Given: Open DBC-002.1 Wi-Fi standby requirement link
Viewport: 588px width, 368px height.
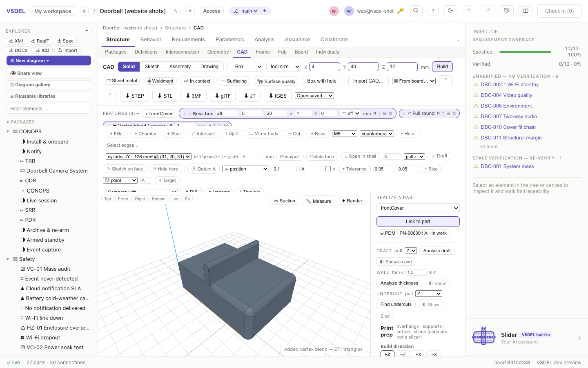Looking at the screenshot, I should [510, 85].
